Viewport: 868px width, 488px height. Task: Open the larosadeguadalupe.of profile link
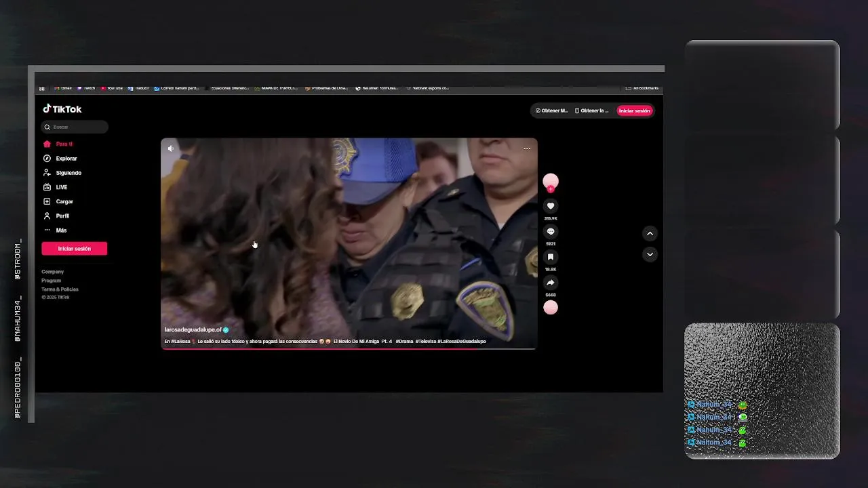pos(193,330)
